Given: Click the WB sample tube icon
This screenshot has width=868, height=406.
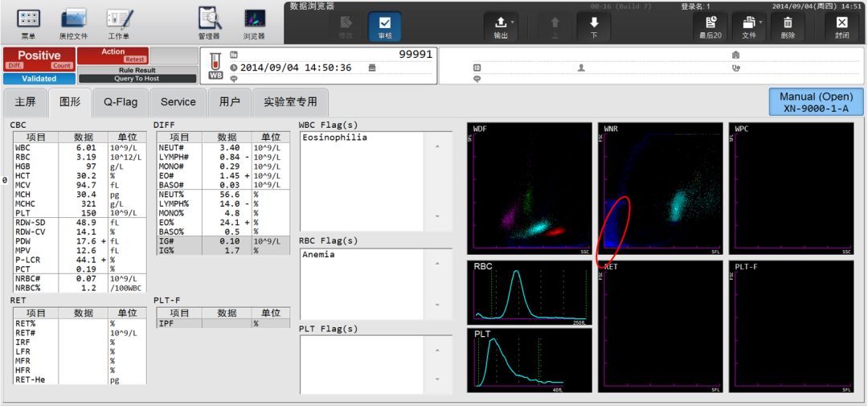Looking at the screenshot, I should coord(215,66).
